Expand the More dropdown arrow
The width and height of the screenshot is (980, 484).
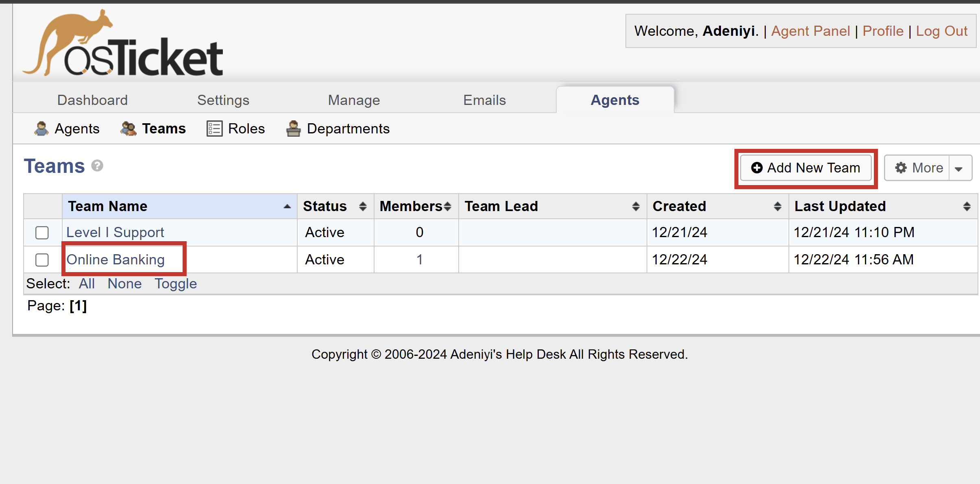coord(959,168)
